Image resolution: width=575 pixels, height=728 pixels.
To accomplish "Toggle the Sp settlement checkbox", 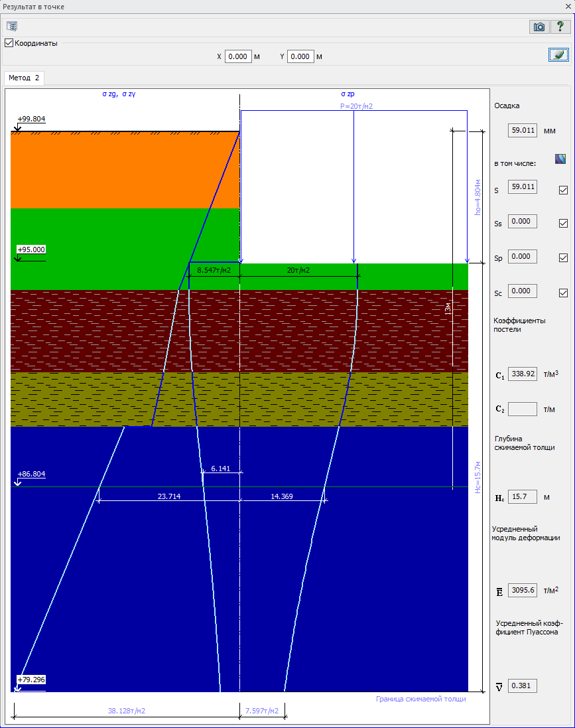I will (563, 257).
